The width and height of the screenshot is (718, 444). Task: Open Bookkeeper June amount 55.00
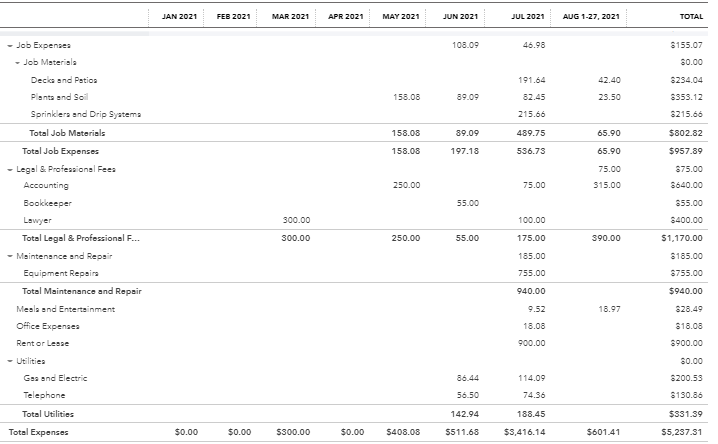(x=468, y=203)
